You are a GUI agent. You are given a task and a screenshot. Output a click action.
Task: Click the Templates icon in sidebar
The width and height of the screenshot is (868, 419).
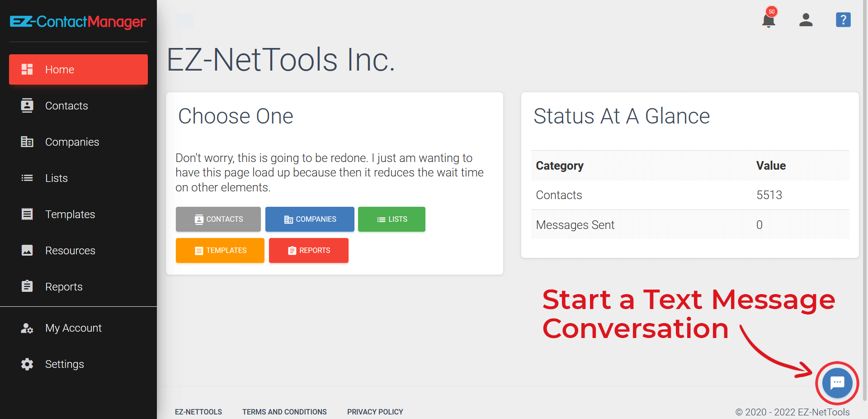27,214
